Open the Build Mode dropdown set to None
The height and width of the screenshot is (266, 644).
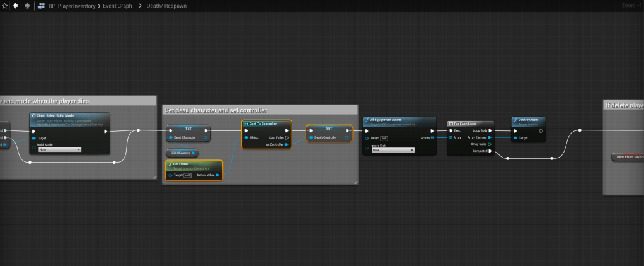tap(60, 149)
